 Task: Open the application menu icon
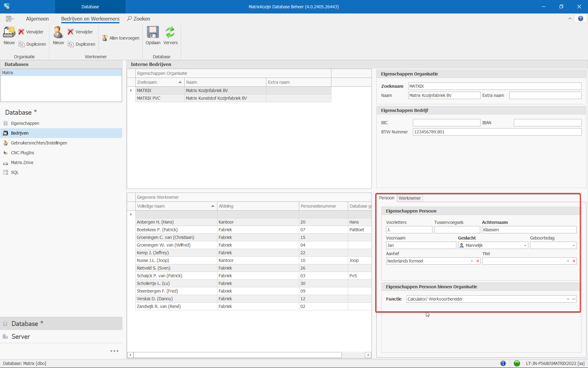[x=9, y=19]
